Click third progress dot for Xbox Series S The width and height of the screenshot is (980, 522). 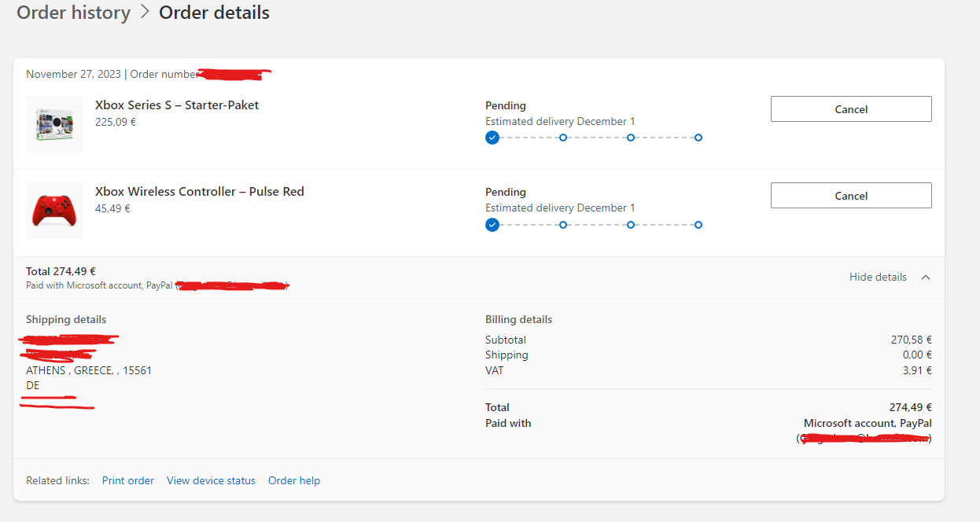(x=631, y=138)
